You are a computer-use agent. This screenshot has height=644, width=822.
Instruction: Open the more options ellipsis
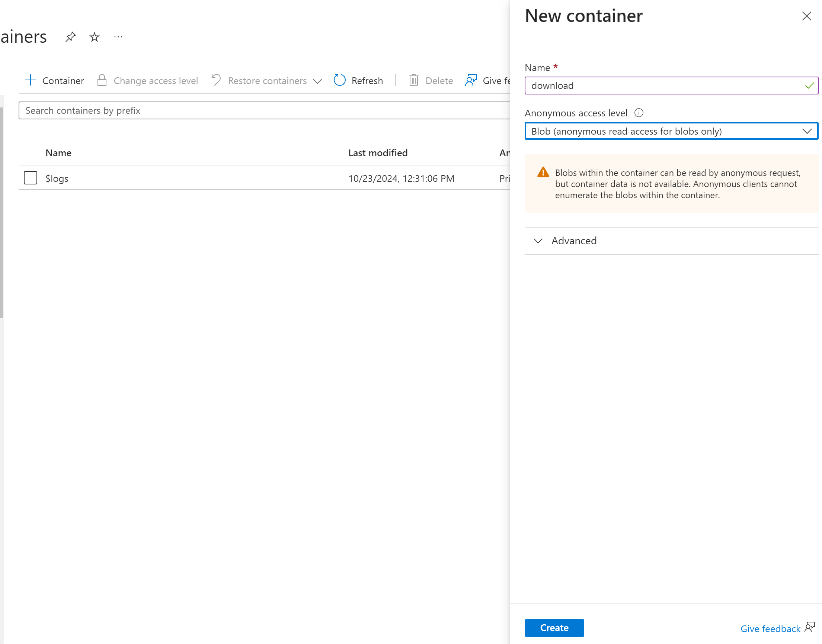(118, 37)
